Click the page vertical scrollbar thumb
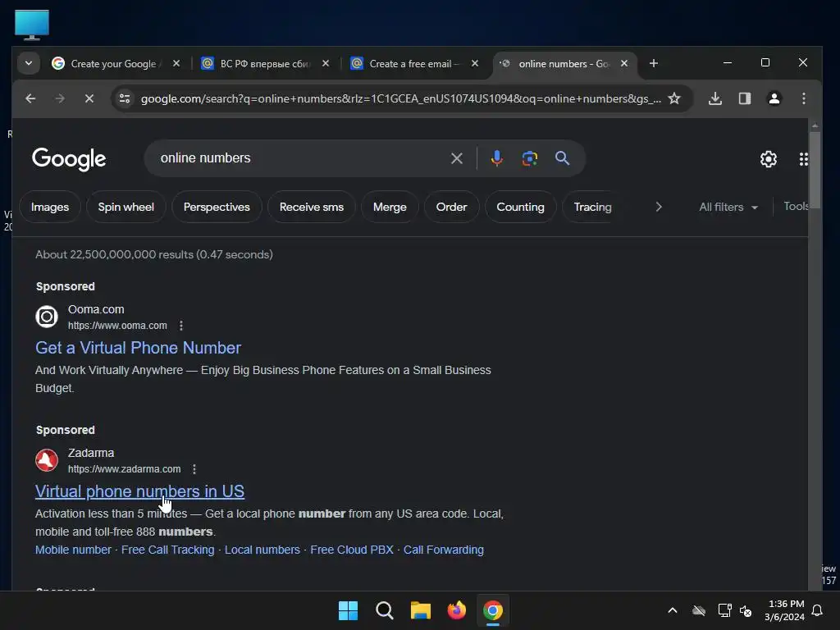Viewport: 840px width, 630px height. point(815,170)
